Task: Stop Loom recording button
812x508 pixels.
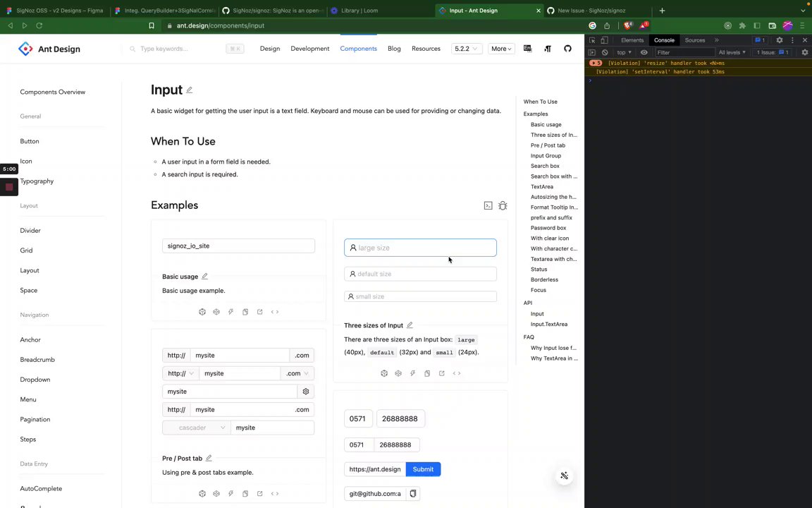Action: (x=9, y=187)
